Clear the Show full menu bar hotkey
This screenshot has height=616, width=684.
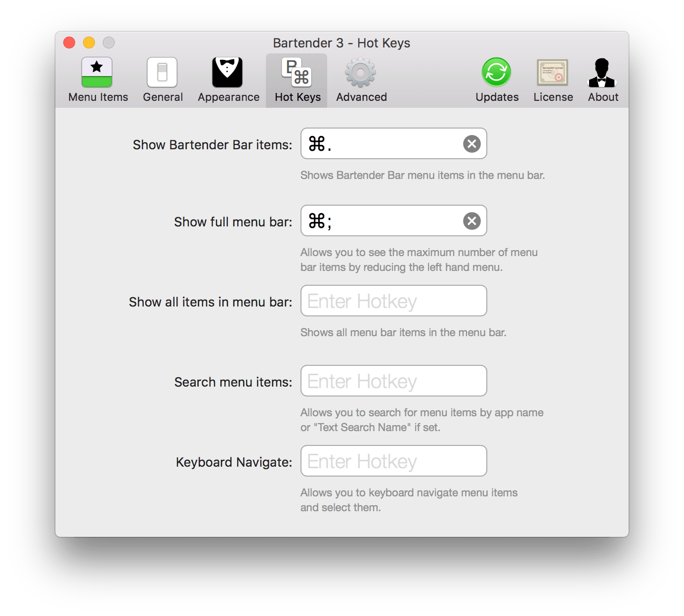pos(472,221)
